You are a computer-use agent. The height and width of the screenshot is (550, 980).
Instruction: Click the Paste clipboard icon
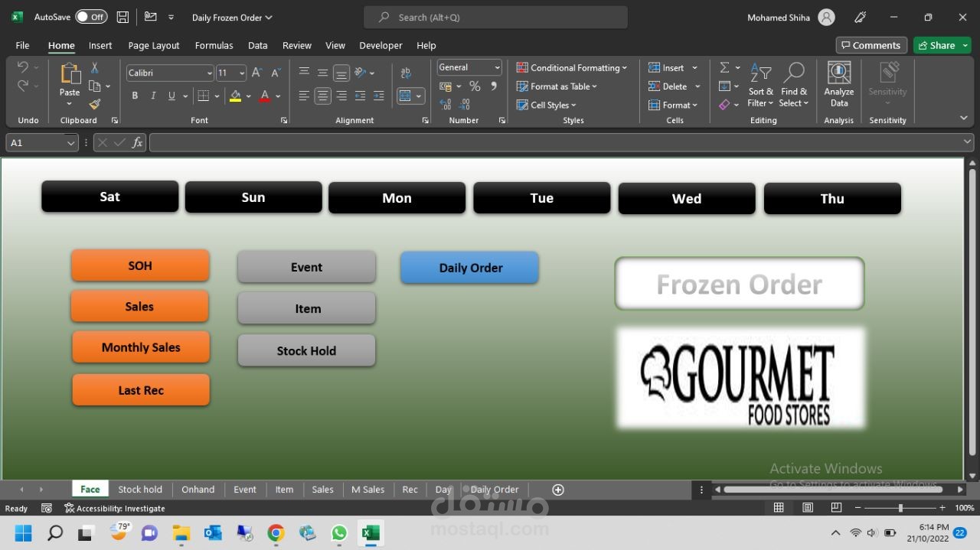pos(70,74)
